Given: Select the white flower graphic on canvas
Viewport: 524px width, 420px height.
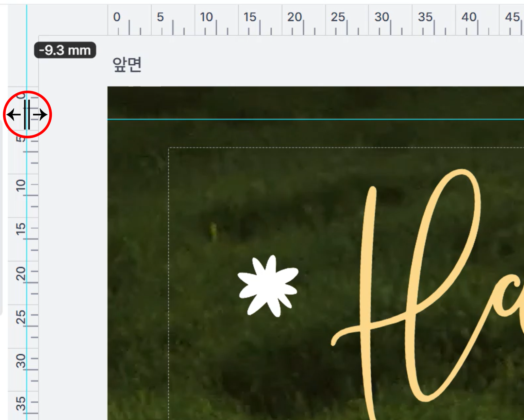Looking at the screenshot, I should click(x=268, y=286).
